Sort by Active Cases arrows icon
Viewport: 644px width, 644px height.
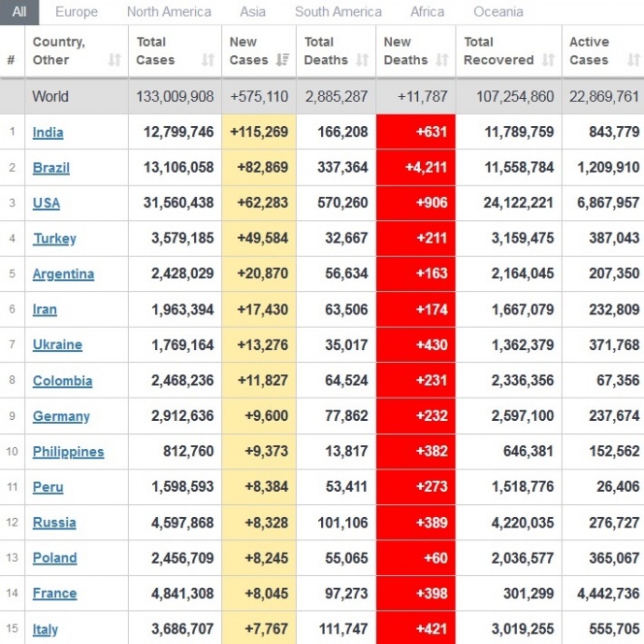pos(635,60)
